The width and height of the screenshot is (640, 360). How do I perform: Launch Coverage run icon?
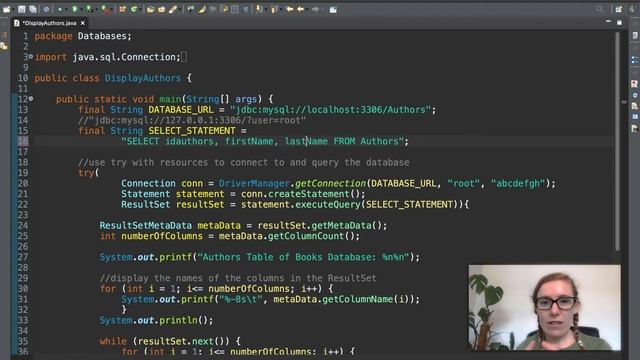(x=89, y=9)
